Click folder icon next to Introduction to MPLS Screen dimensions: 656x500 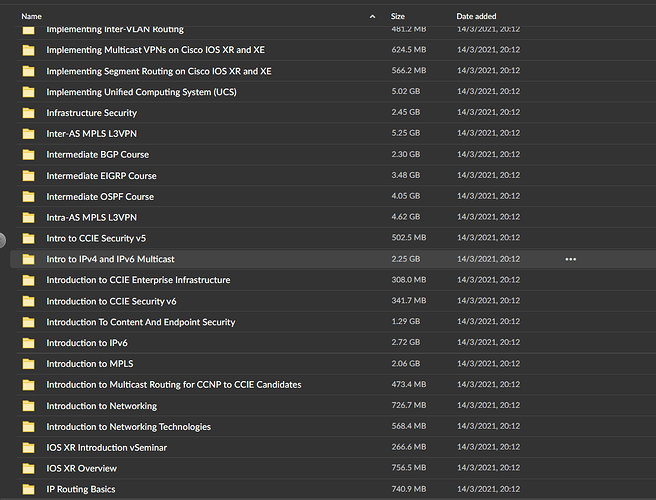pyautogui.click(x=28, y=364)
